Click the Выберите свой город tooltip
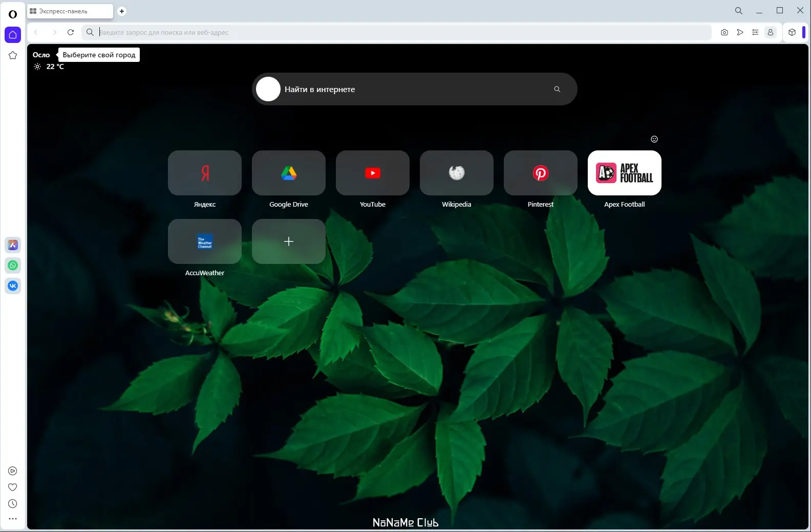This screenshot has height=532, width=811. pyautogui.click(x=99, y=55)
